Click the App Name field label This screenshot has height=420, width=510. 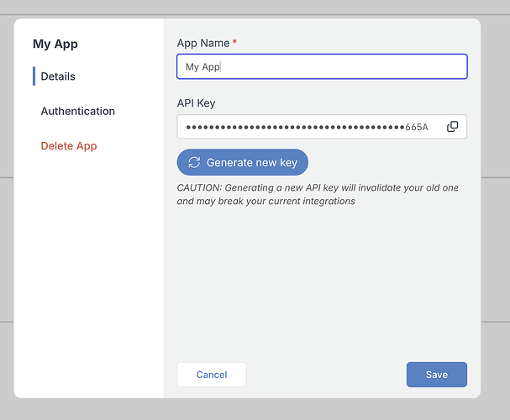[203, 43]
